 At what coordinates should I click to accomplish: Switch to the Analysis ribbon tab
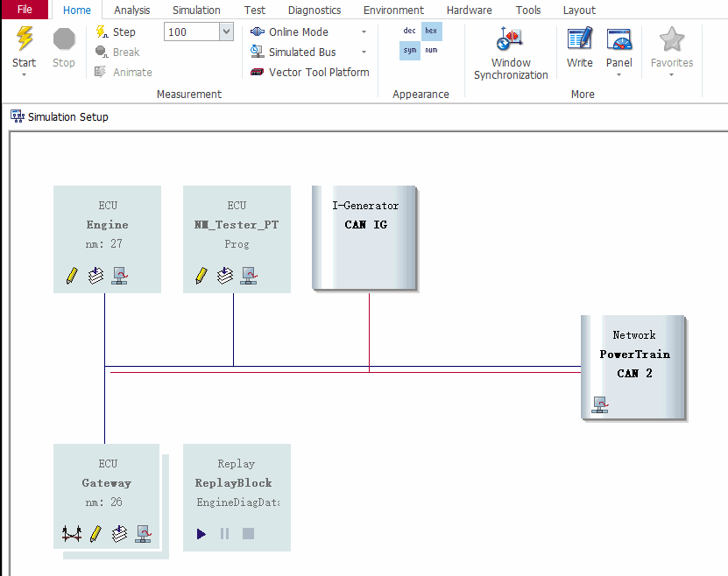(x=131, y=10)
